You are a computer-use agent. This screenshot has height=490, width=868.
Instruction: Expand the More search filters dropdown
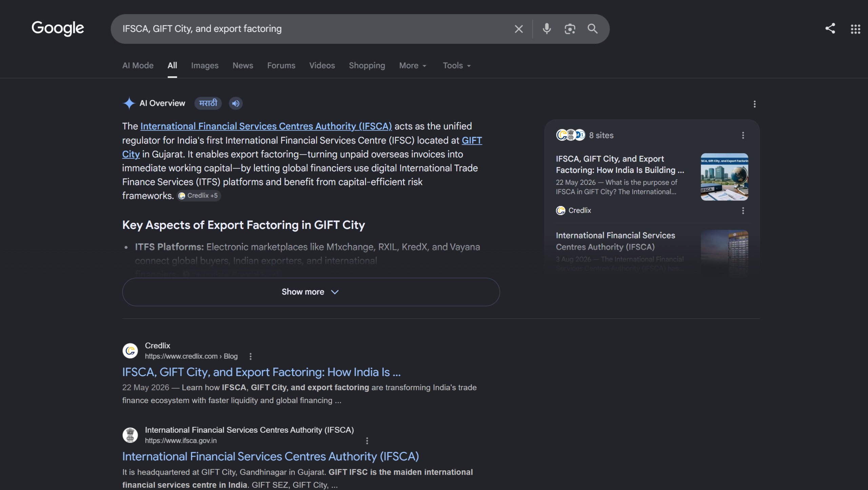413,65
